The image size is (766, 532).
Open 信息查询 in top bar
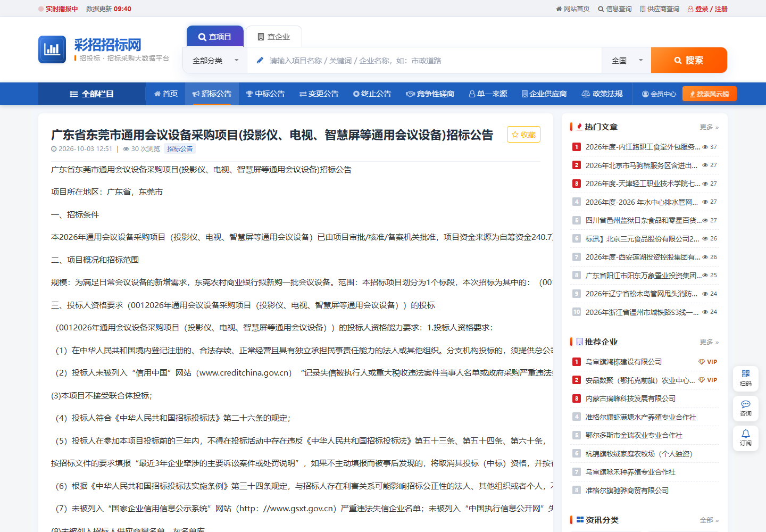coord(615,9)
